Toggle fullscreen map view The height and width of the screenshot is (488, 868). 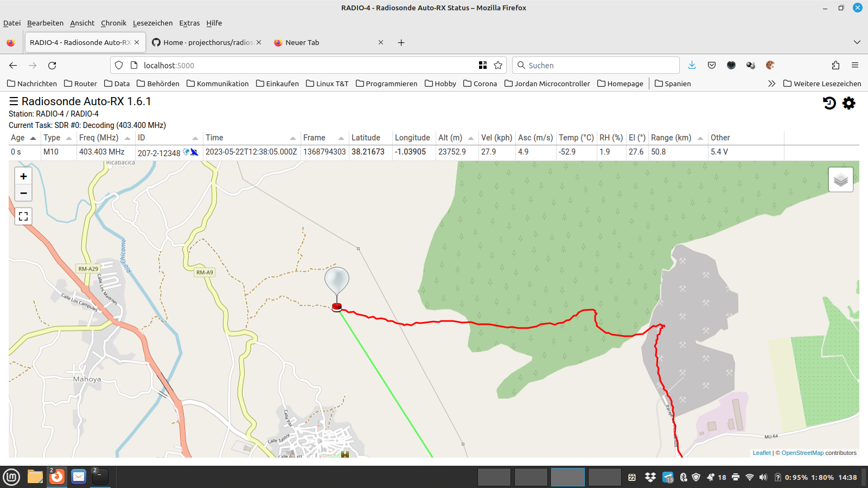pyautogui.click(x=23, y=216)
